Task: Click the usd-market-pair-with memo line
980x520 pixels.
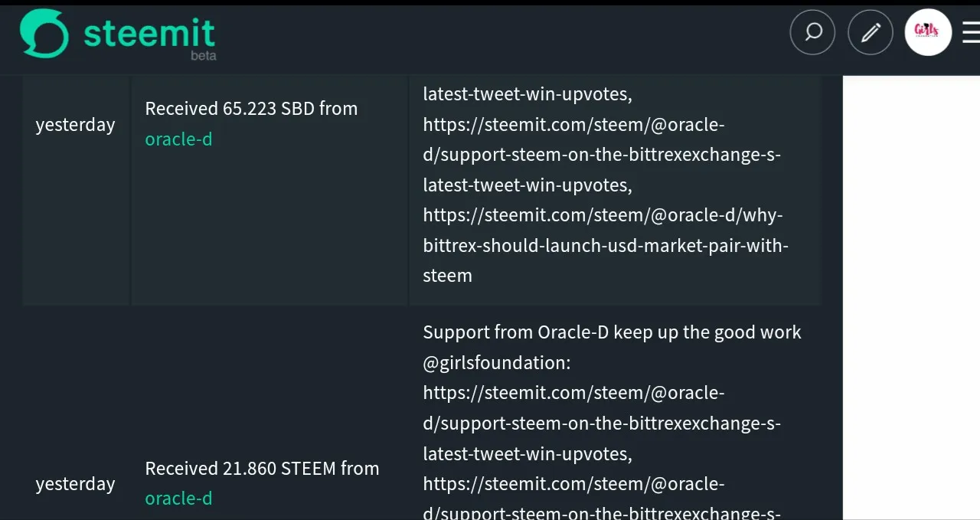Action: pyautogui.click(x=606, y=246)
